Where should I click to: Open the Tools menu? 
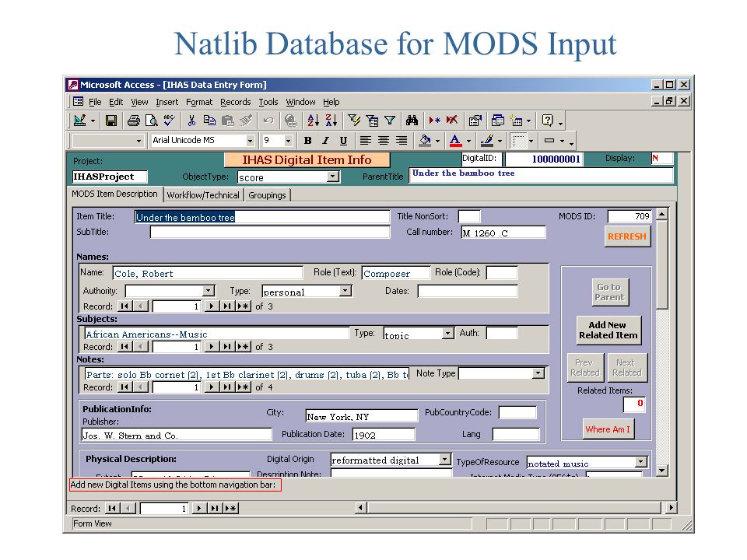pos(268,102)
